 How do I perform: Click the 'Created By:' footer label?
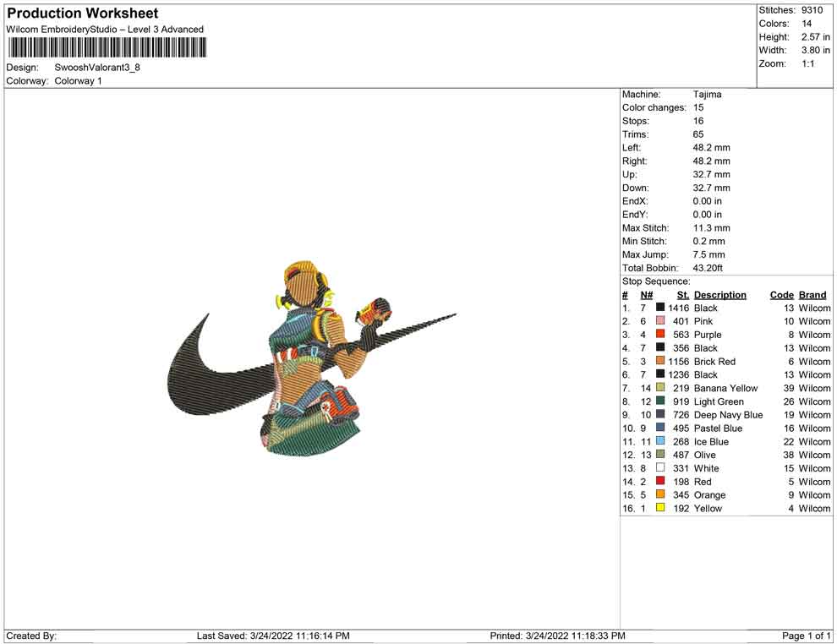(x=31, y=636)
